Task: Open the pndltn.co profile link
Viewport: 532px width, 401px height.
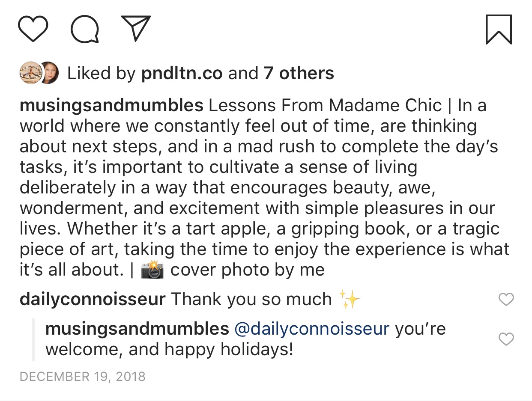Action: pyautogui.click(x=182, y=74)
